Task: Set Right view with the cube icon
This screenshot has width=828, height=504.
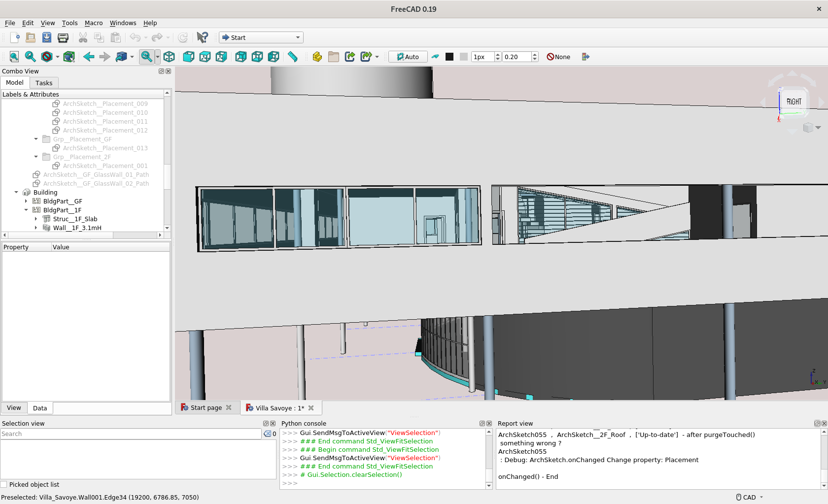Action: point(221,57)
